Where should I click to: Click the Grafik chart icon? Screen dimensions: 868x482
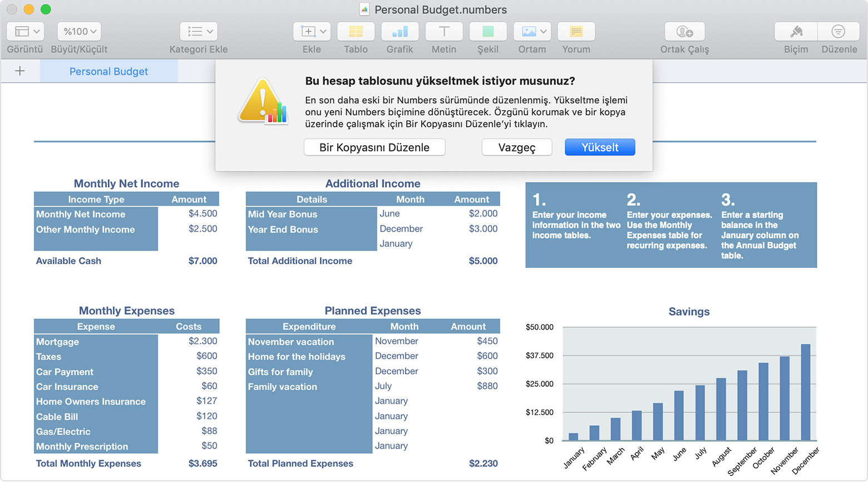(x=400, y=32)
